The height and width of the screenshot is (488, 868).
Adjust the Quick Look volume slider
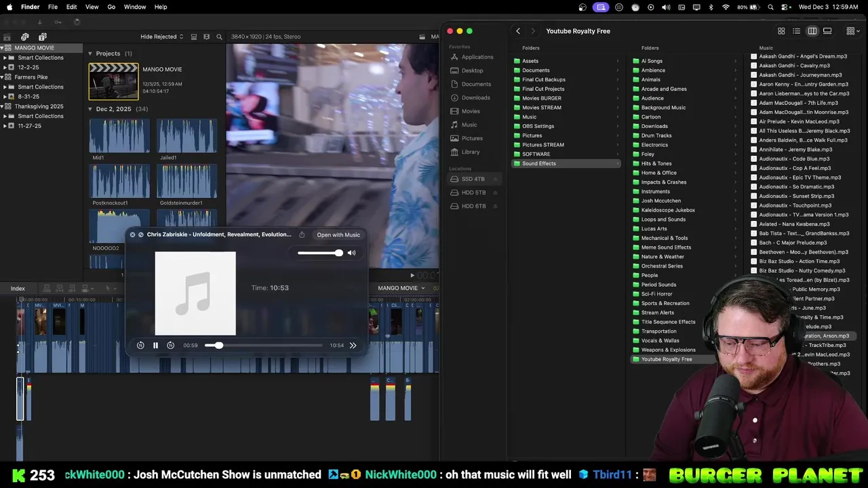320,253
